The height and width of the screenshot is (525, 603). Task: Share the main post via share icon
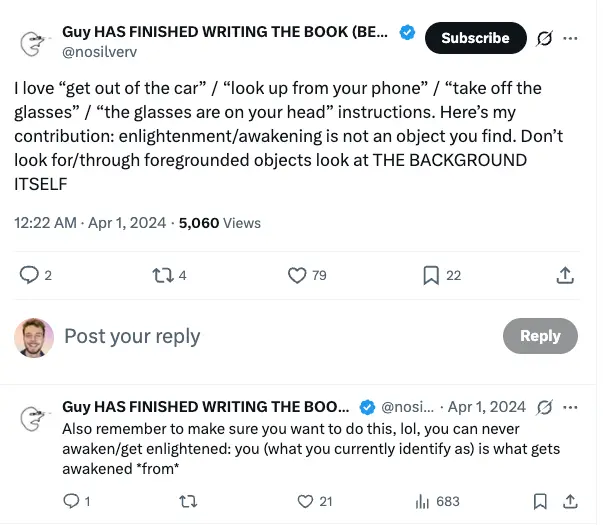coord(565,275)
